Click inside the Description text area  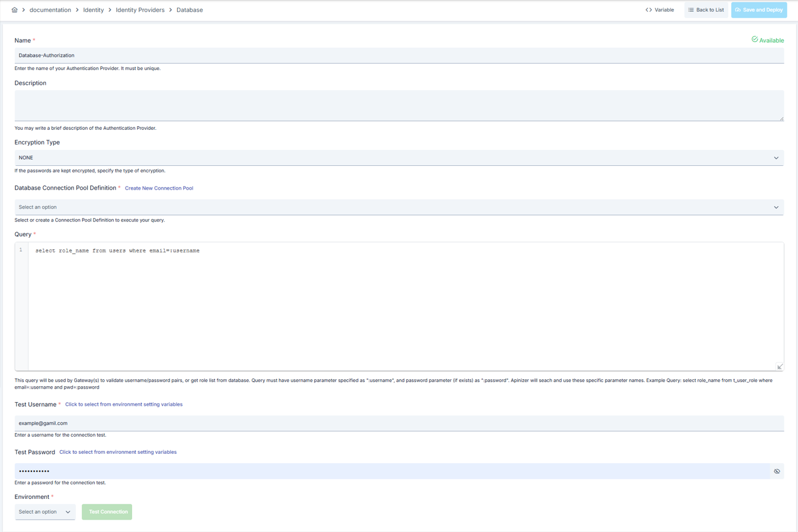pyautogui.click(x=399, y=105)
